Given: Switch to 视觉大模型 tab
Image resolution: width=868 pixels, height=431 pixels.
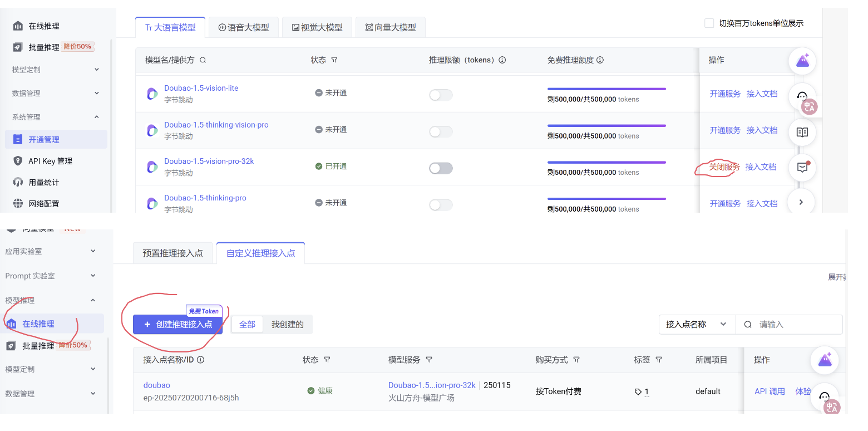Looking at the screenshot, I should [x=317, y=27].
